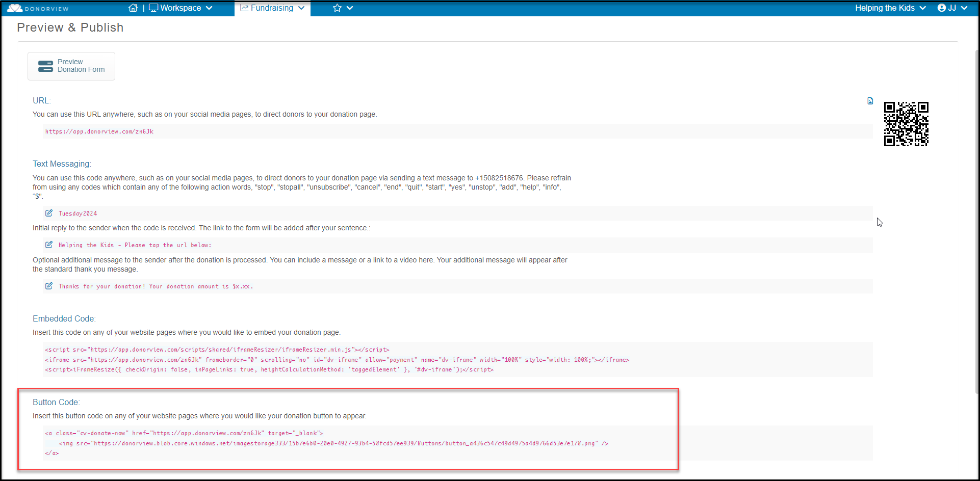The width and height of the screenshot is (980, 481).
Task: Open the DonorView logo home
Action: coord(38,8)
